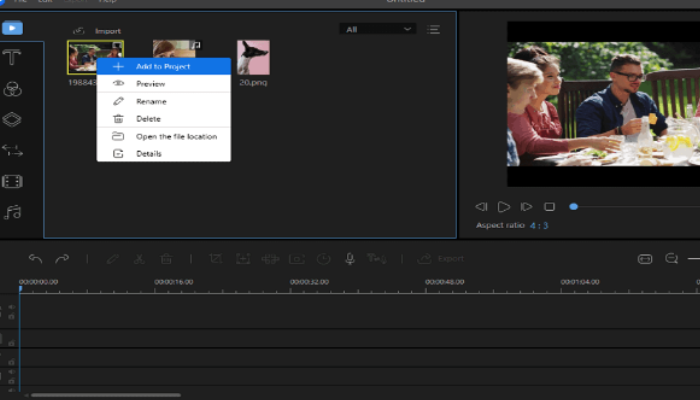
Task: Click the 00:01:04.00 ruler mark
Action: (x=580, y=282)
